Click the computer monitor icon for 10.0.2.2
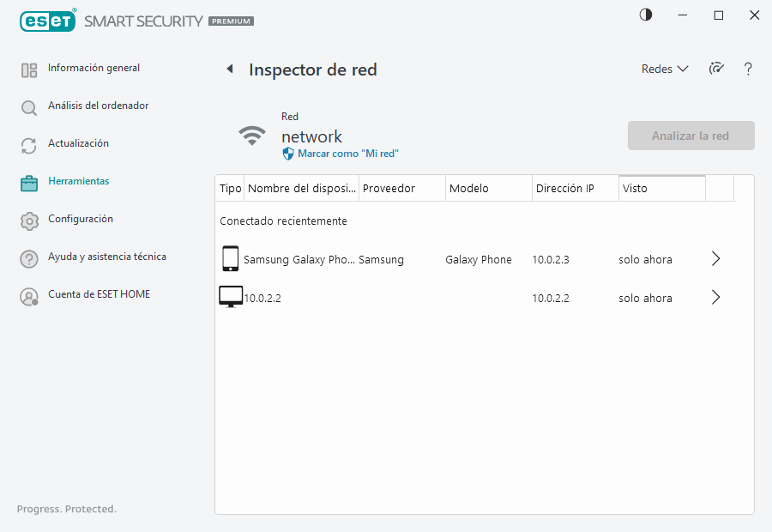 (x=230, y=298)
